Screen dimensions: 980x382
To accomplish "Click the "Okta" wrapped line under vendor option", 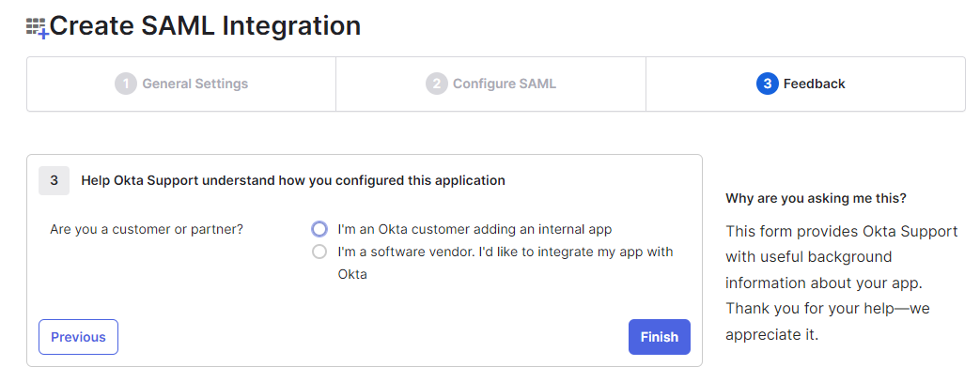I will pos(352,274).
